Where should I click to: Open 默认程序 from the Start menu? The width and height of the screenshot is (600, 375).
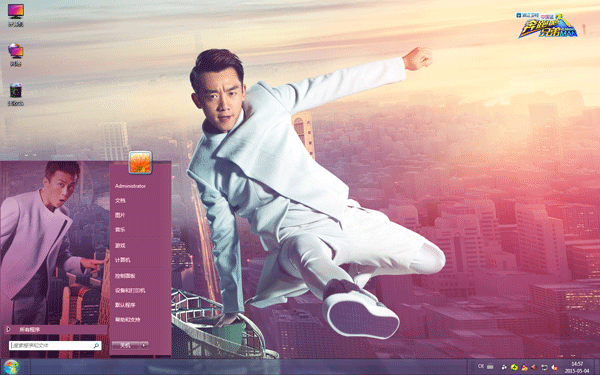tap(125, 305)
